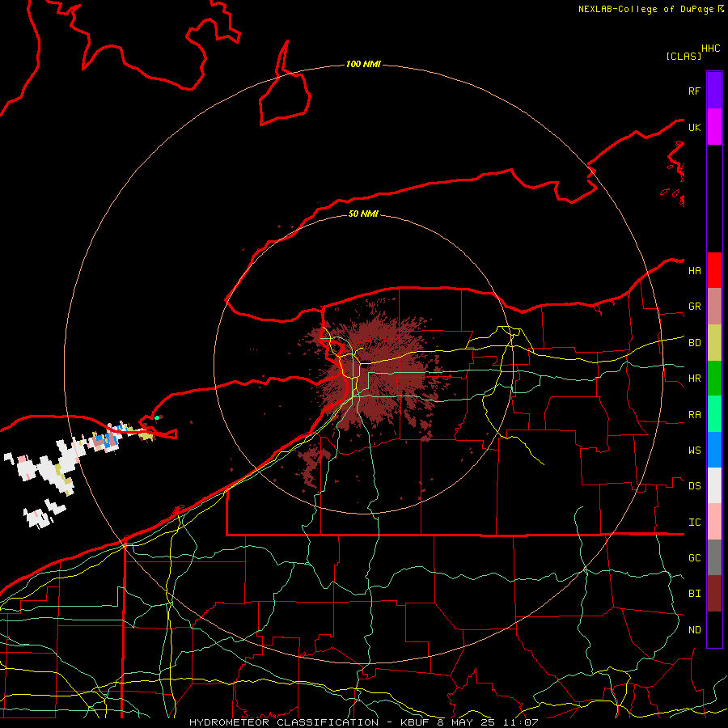
Task: Click the IC pink legend swatch
Action: [x=714, y=522]
